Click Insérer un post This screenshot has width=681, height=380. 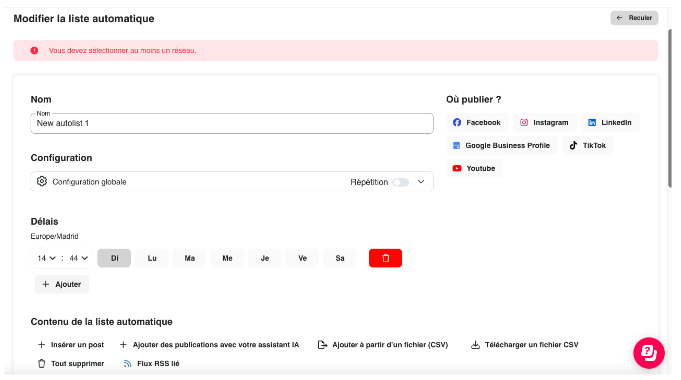(x=71, y=344)
